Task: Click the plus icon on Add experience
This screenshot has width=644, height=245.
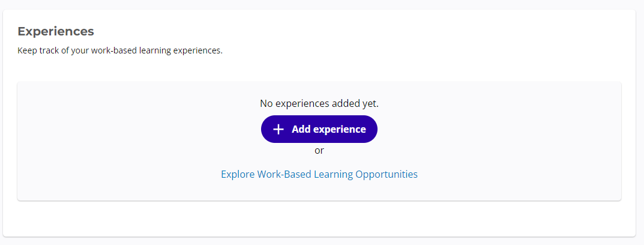Action: pos(278,129)
